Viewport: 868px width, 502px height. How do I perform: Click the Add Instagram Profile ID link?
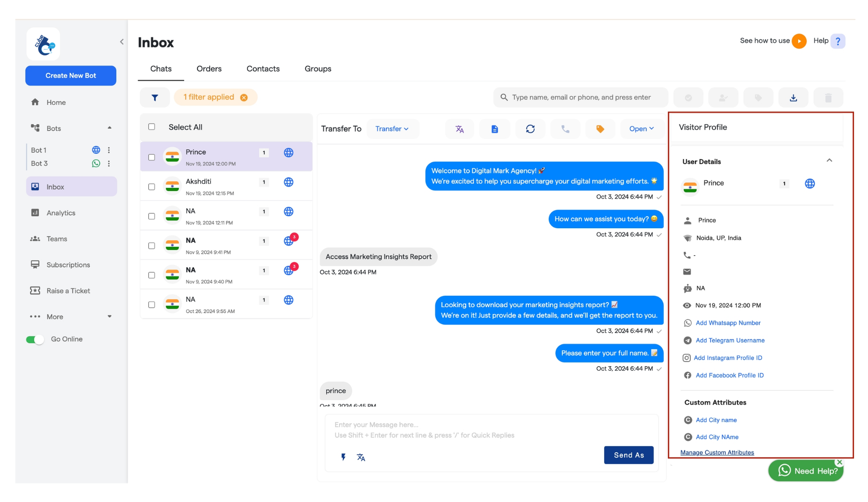click(x=728, y=358)
